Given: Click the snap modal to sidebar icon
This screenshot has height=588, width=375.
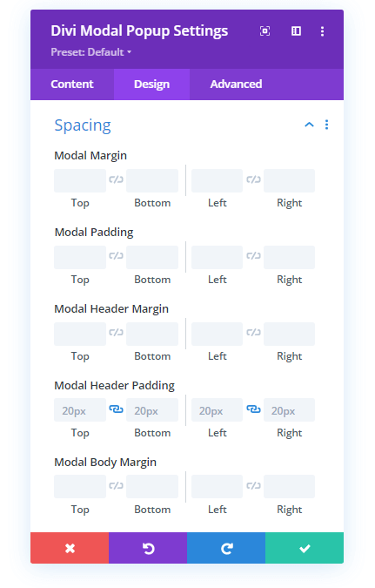Looking at the screenshot, I should pos(296,30).
